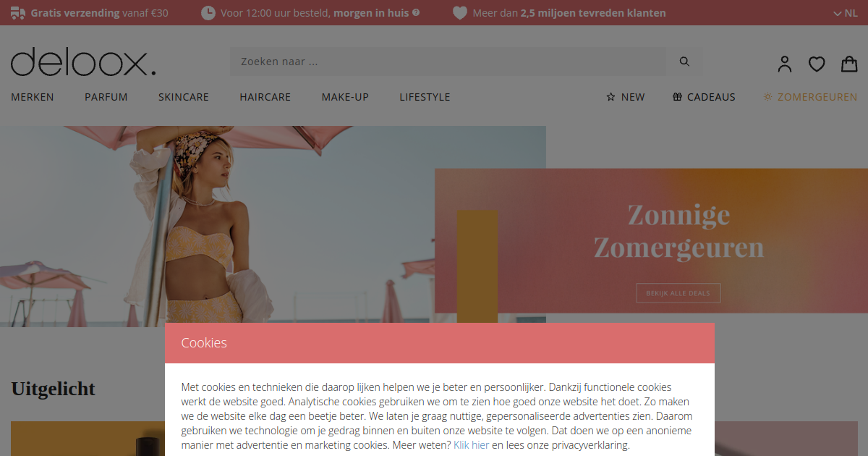
Task: Expand the NL language selector
Action: (845, 13)
